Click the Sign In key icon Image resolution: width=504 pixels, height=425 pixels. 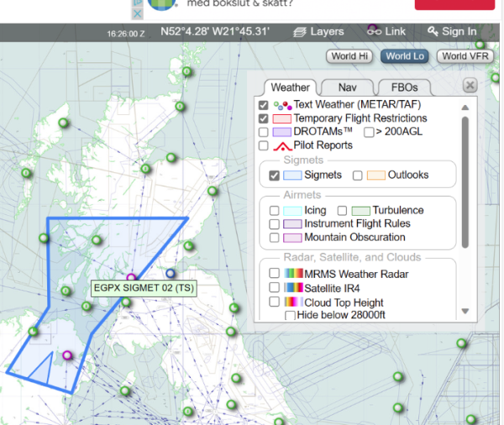[x=433, y=32]
